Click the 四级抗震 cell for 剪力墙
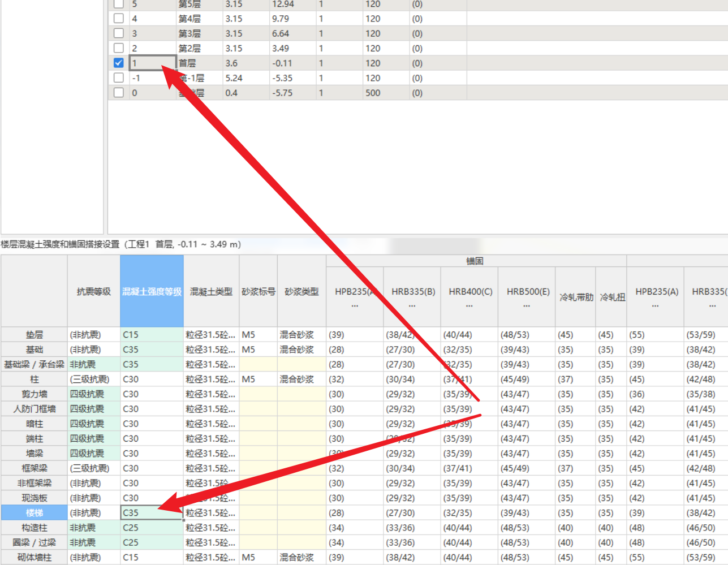This screenshot has height=565, width=728. 94,394
